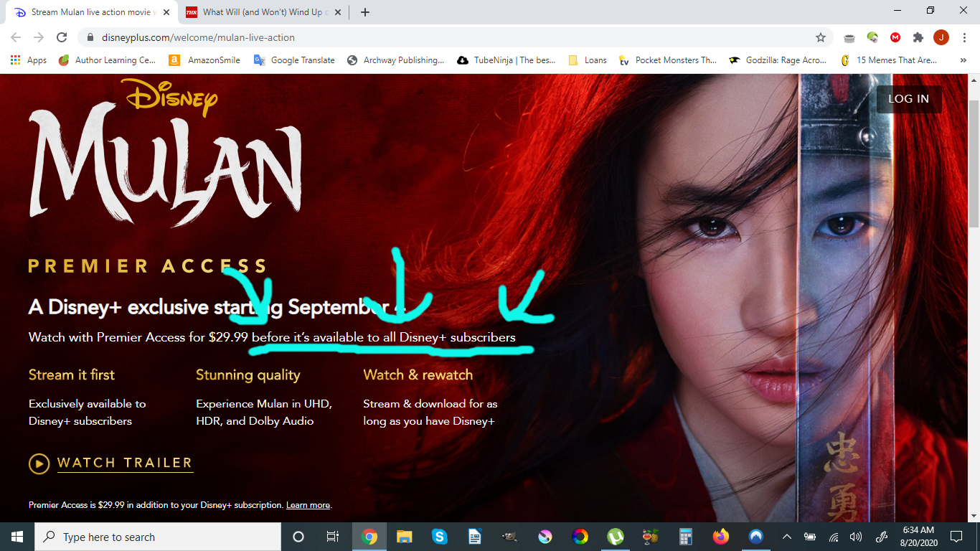Open Skype from the taskbar
Image resolution: width=980 pixels, height=551 pixels.
pyautogui.click(x=439, y=537)
